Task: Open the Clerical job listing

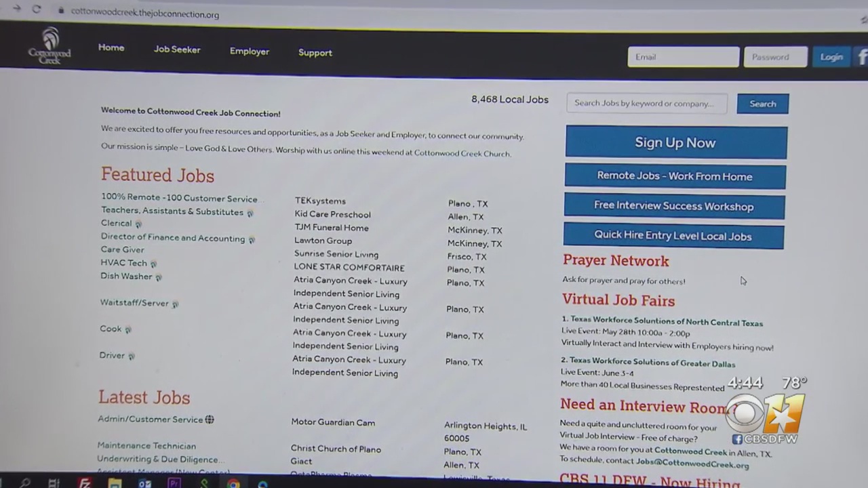Action: pos(117,223)
